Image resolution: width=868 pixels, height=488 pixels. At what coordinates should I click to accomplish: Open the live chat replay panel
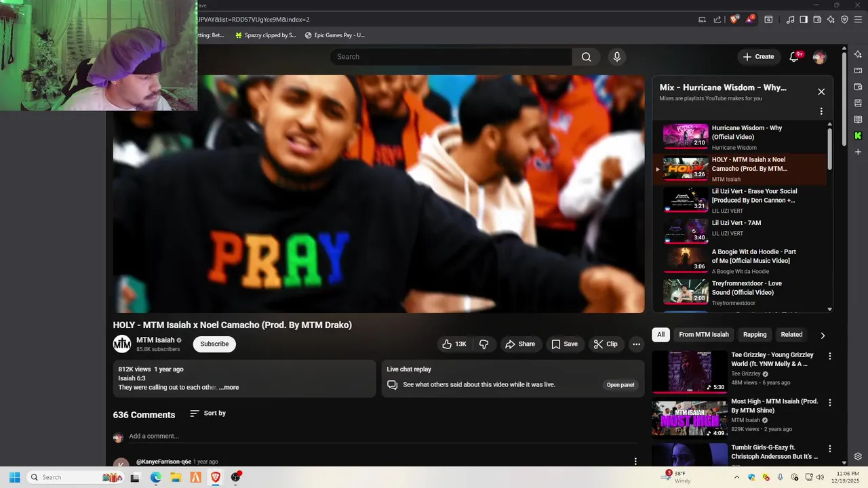(x=620, y=385)
